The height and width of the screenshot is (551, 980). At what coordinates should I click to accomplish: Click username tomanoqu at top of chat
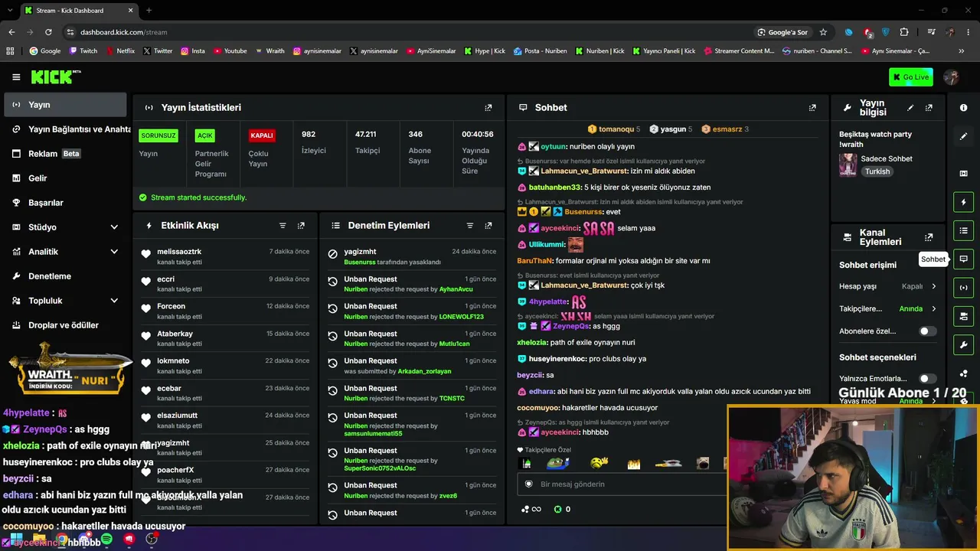616,129
